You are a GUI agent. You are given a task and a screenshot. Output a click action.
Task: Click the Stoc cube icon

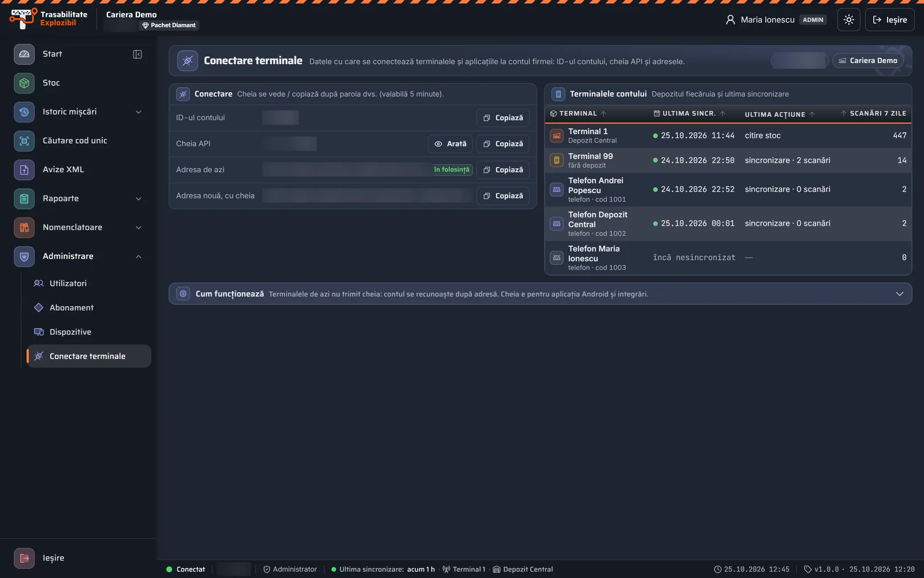[x=24, y=83]
